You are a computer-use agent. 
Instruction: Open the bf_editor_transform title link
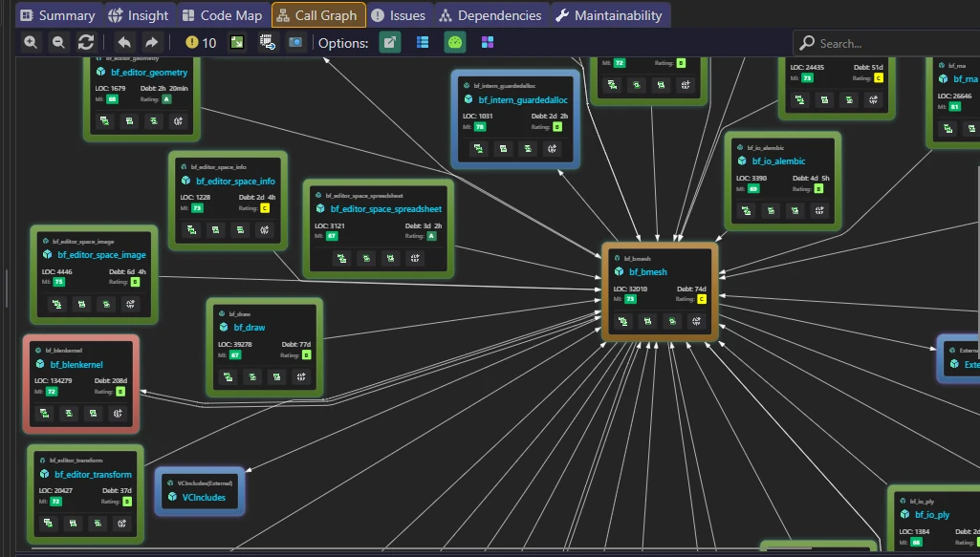[x=93, y=475]
